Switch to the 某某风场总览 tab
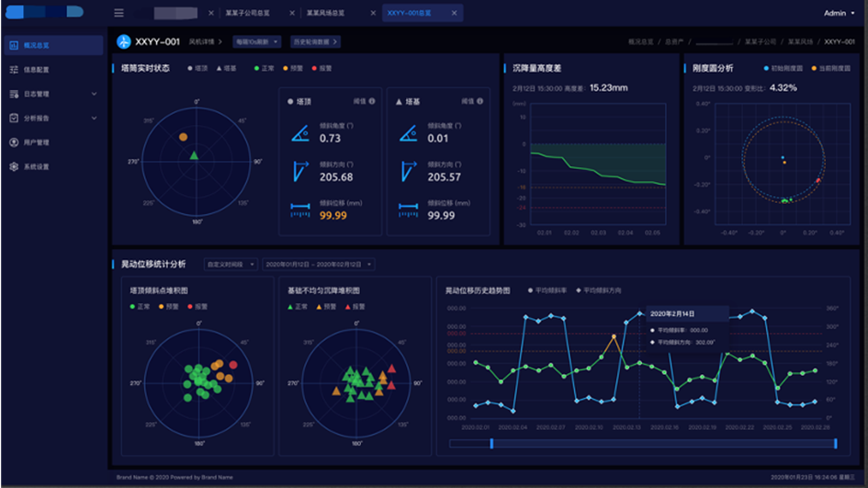Screen dimensions: 868x488 [325, 13]
